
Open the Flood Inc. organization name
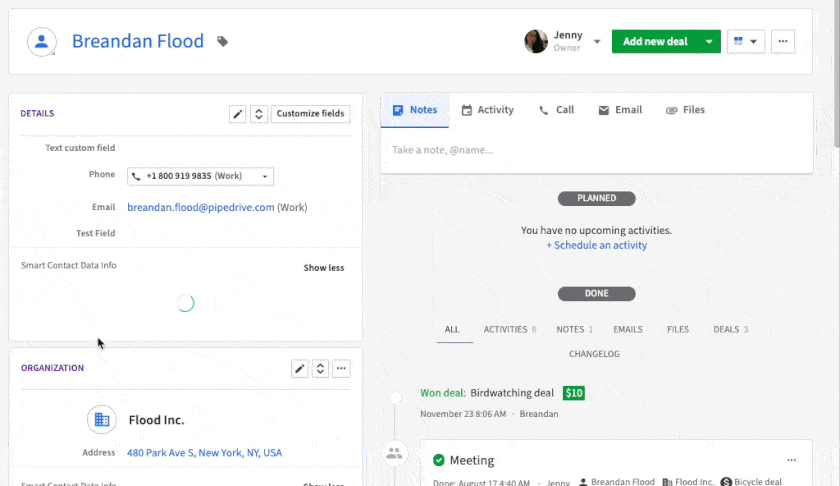click(x=156, y=420)
